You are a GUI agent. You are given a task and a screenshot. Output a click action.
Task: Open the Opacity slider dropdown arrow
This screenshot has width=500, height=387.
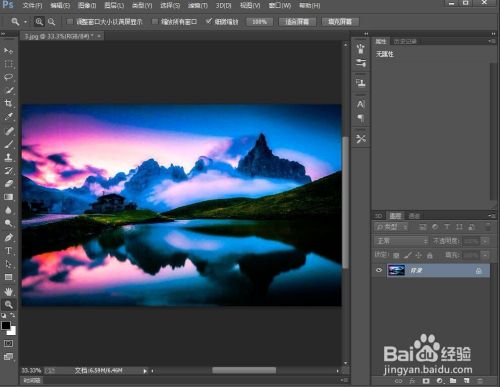pyautogui.click(x=485, y=241)
